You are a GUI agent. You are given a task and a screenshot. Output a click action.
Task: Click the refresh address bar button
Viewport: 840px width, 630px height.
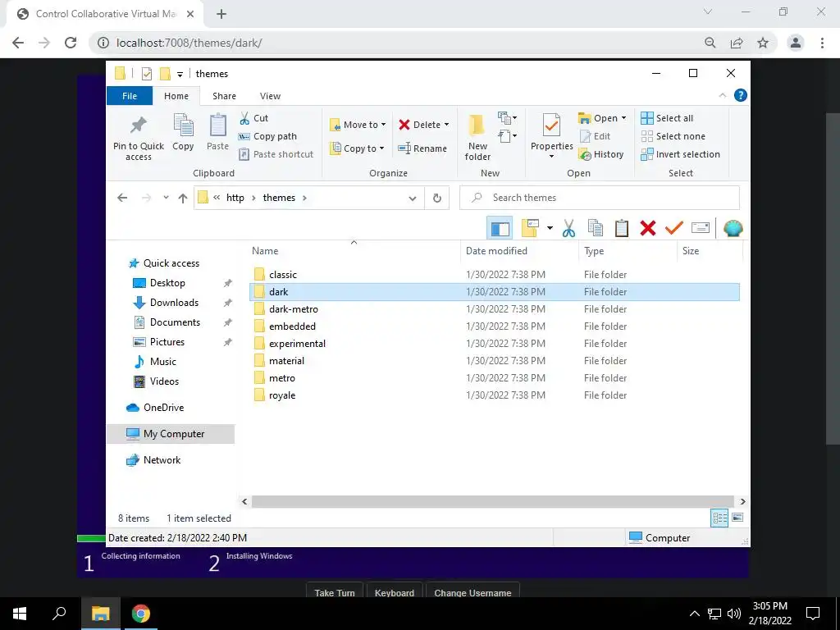(437, 198)
